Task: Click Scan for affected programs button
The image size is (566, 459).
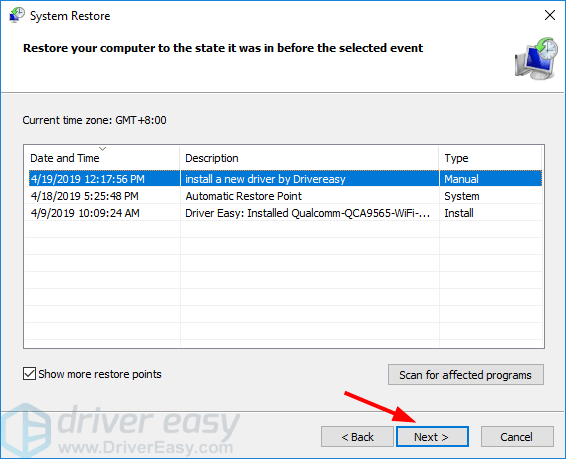Action: pyautogui.click(x=466, y=375)
